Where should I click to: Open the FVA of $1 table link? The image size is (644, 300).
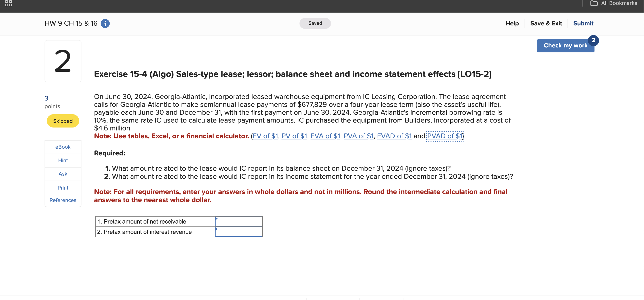point(325,136)
